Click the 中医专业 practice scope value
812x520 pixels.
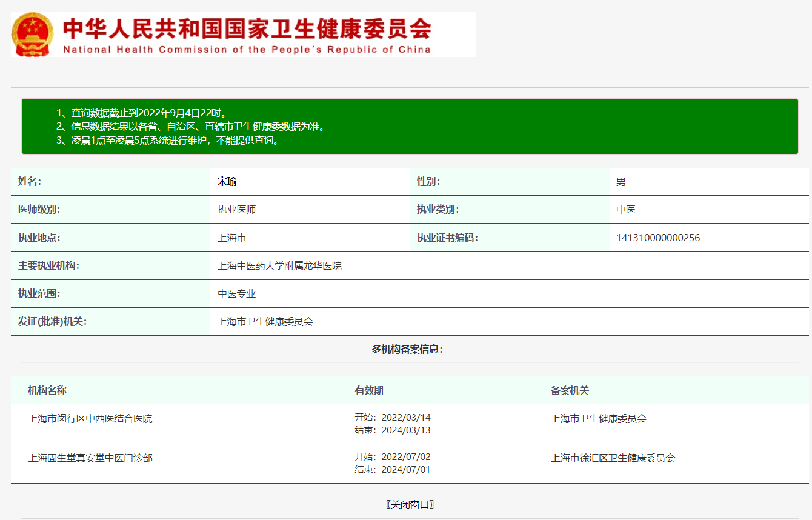click(x=236, y=293)
